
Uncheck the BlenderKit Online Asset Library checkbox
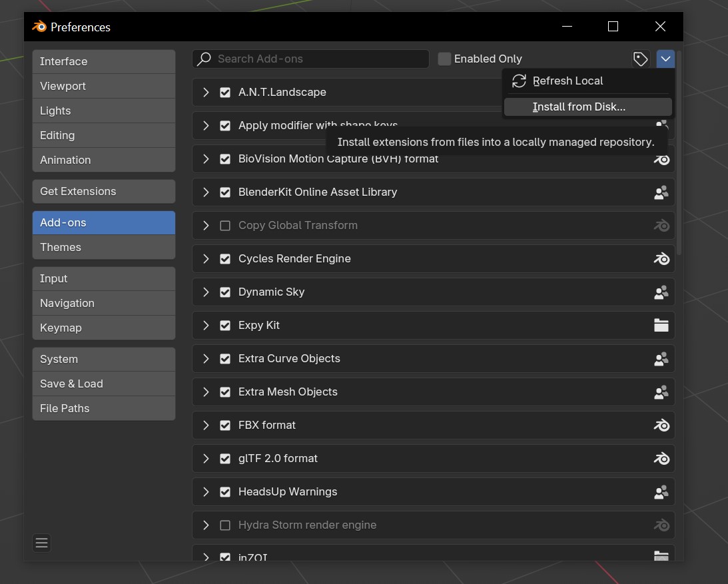[x=224, y=192]
